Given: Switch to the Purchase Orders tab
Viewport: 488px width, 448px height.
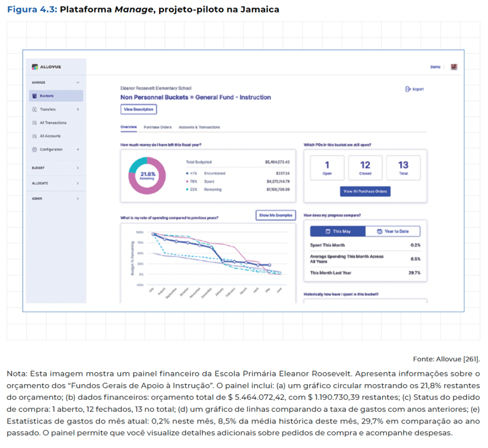Looking at the screenshot, I should tap(157, 128).
